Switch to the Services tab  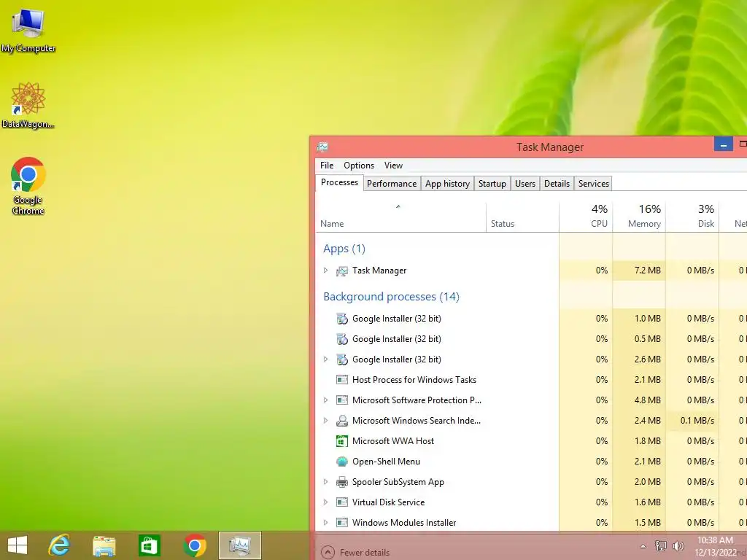coord(594,184)
